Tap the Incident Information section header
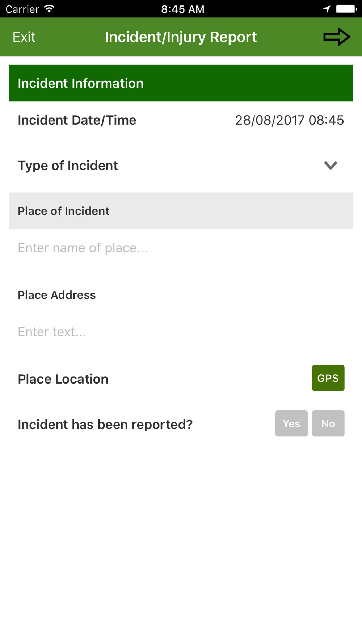The width and height of the screenshot is (362, 644). [x=181, y=83]
